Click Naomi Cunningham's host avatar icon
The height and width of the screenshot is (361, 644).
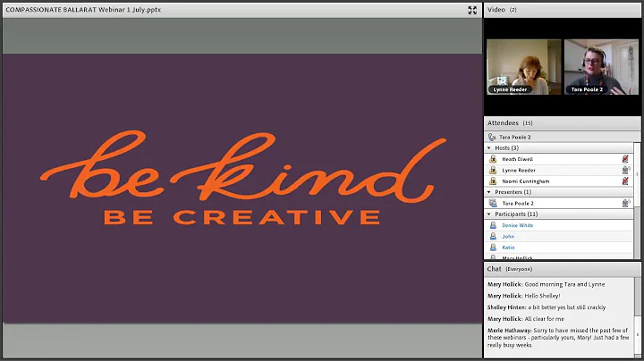493,181
